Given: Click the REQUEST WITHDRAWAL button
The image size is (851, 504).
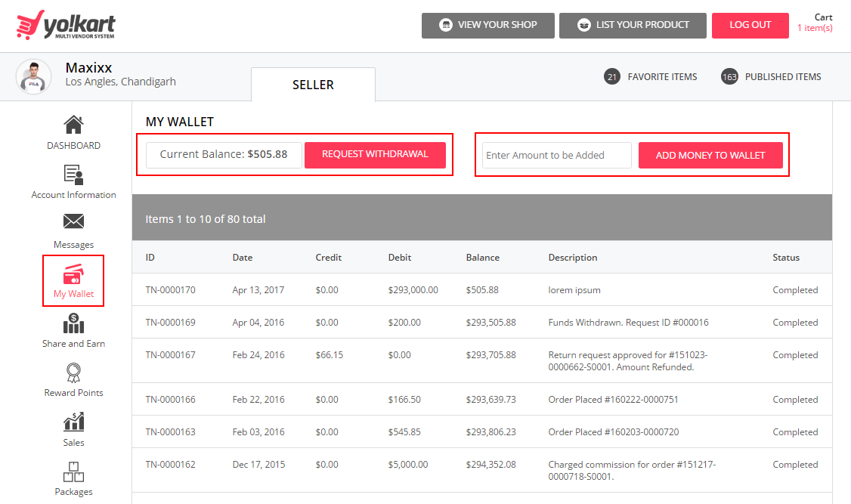Looking at the screenshot, I should tap(375, 155).
